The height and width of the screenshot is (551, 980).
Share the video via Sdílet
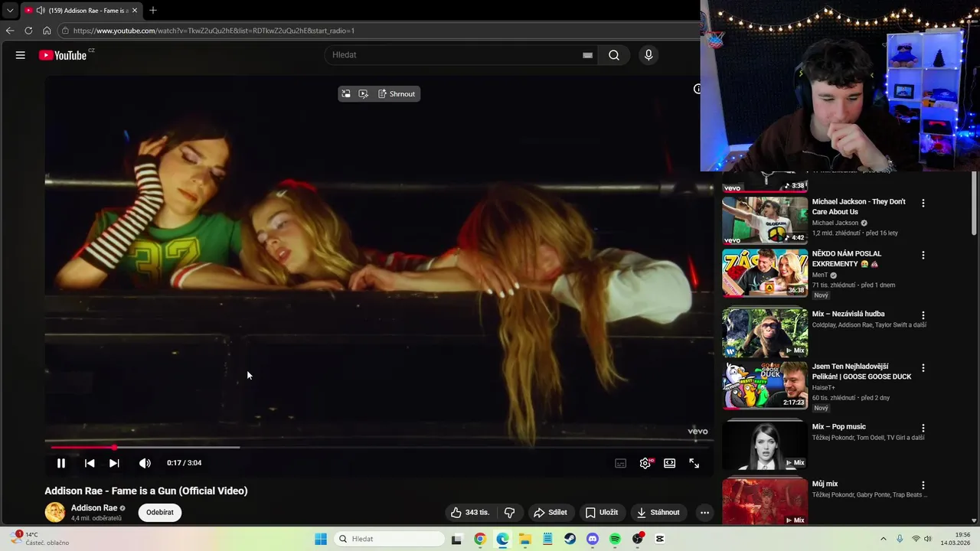click(x=550, y=513)
